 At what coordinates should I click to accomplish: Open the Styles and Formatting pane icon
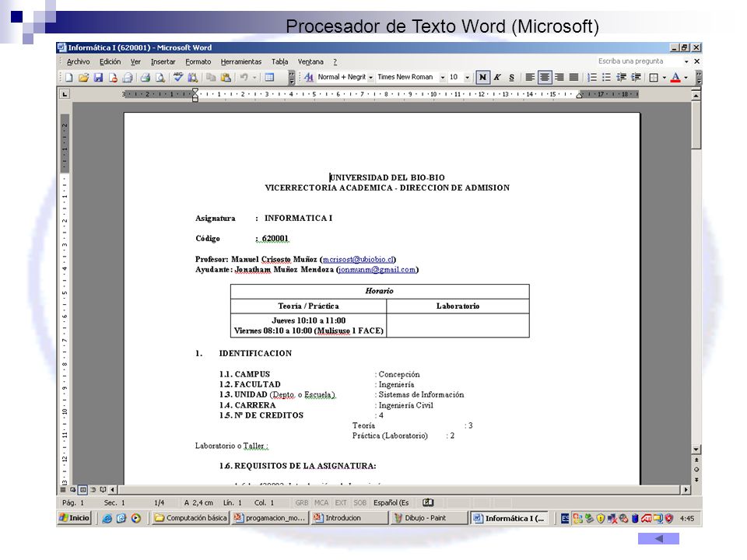(309, 77)
